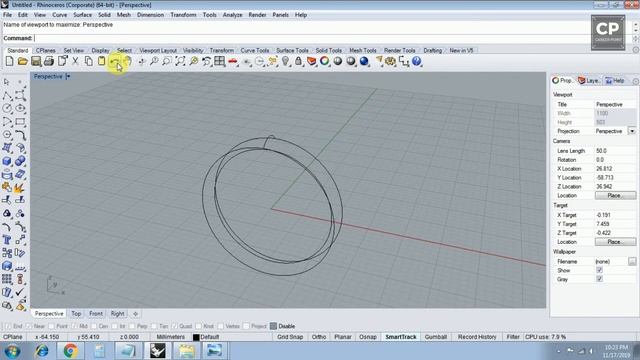Open the Layers panel tab
The width and height of the screenshot is (640, 360).
tap(589, 80)
